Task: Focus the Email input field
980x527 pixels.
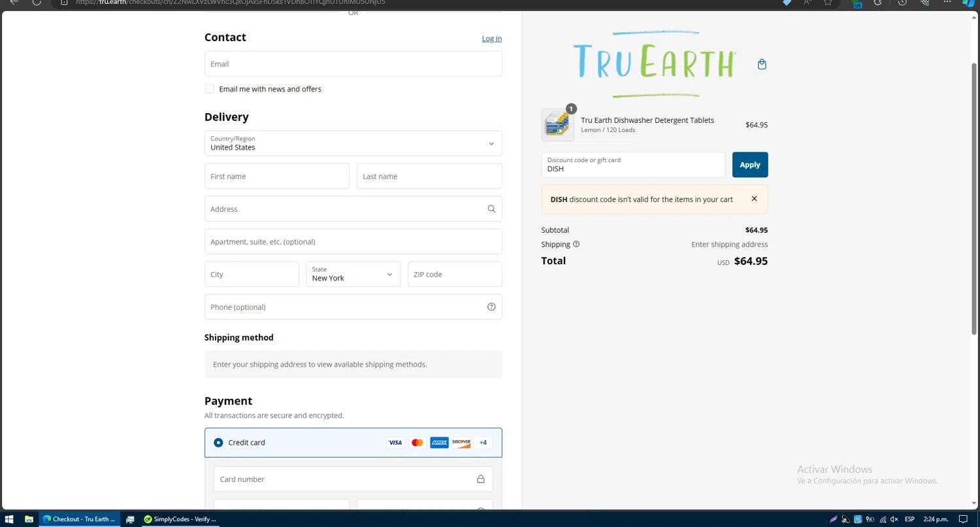Action: point(353,64)
